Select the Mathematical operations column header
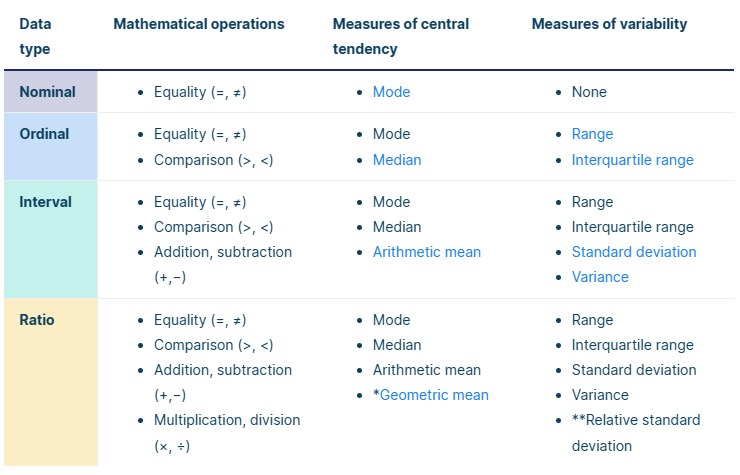 coord(199,24)
